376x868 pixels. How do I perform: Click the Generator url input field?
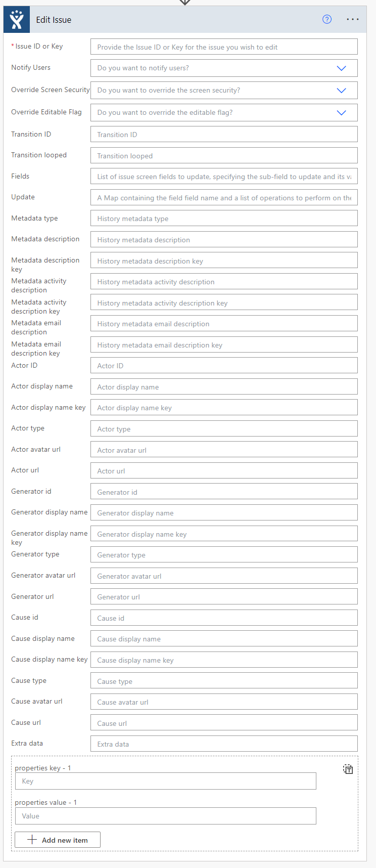tap(224, 597)
